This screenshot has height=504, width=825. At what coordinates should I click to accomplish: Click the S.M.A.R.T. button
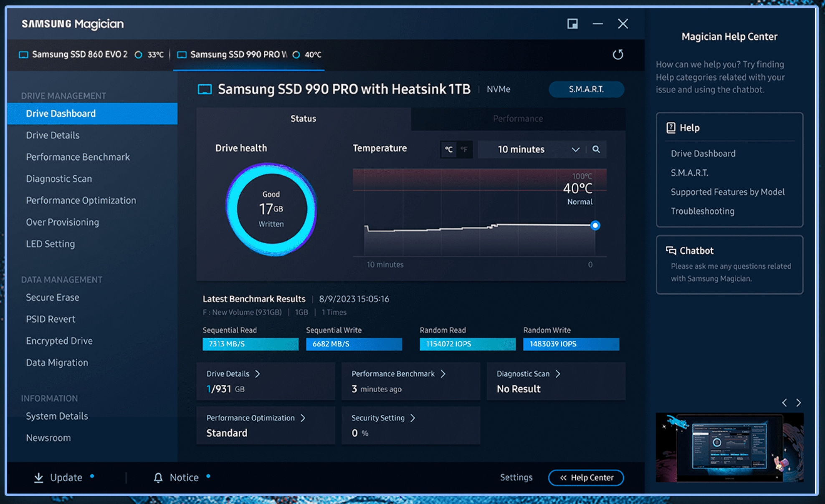[x=586, y=89]
